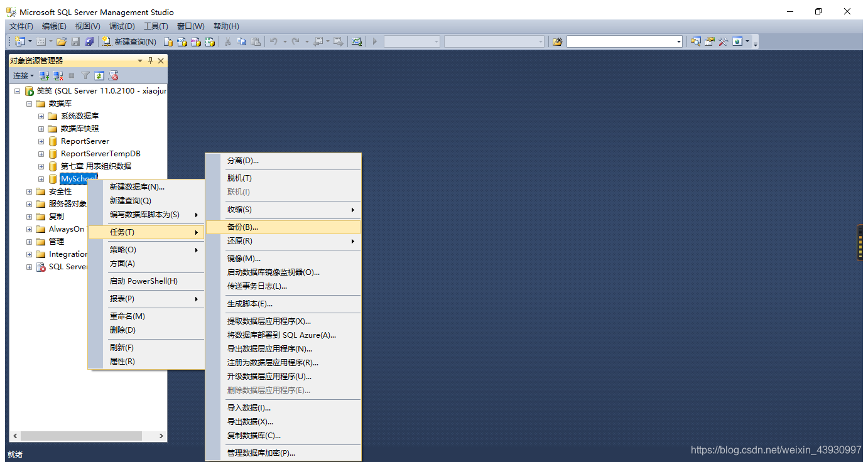Viewport: 868px width, 462px height.
Task: Open 编写数据库脚本为(S) submenu
Action: click(x=146, y=215)
